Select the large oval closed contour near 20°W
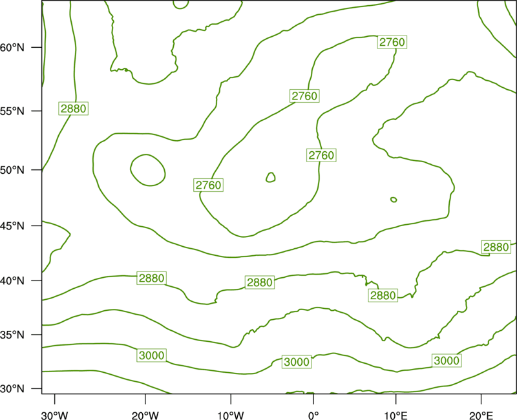 pyautogui.click(x=148, y=170)
